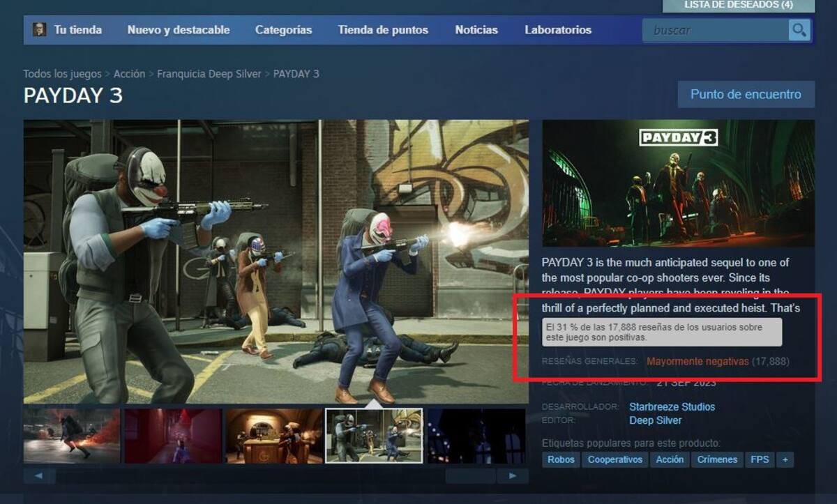
Task: Open Lista de deseados (4)
Action: coord(739,6)
